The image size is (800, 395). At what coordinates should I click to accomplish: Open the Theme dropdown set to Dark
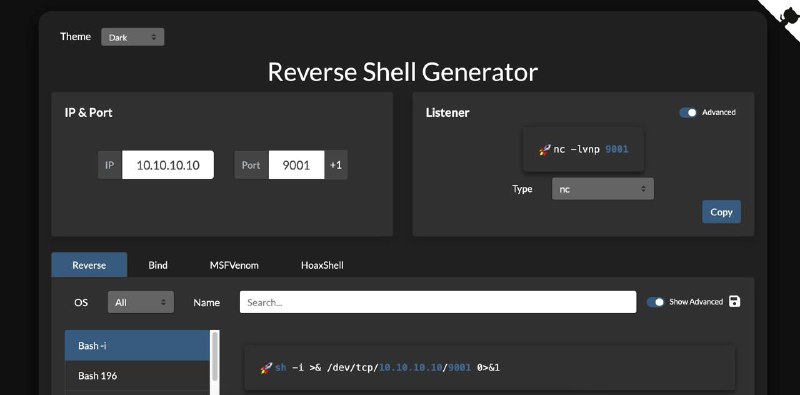(133, 37)
